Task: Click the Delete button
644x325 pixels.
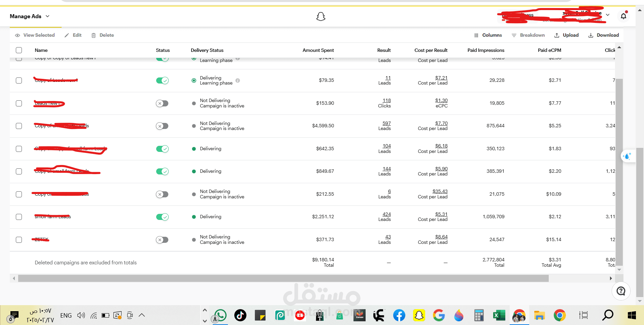Action: (x=103, y=35)
